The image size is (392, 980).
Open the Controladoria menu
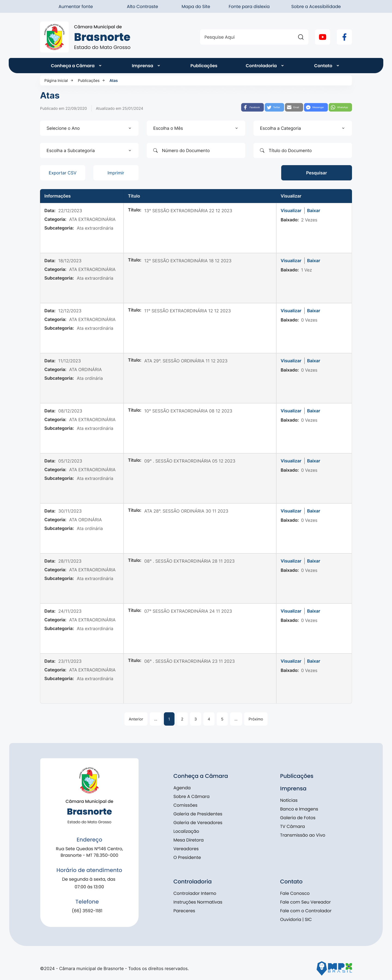coord(265,66)
